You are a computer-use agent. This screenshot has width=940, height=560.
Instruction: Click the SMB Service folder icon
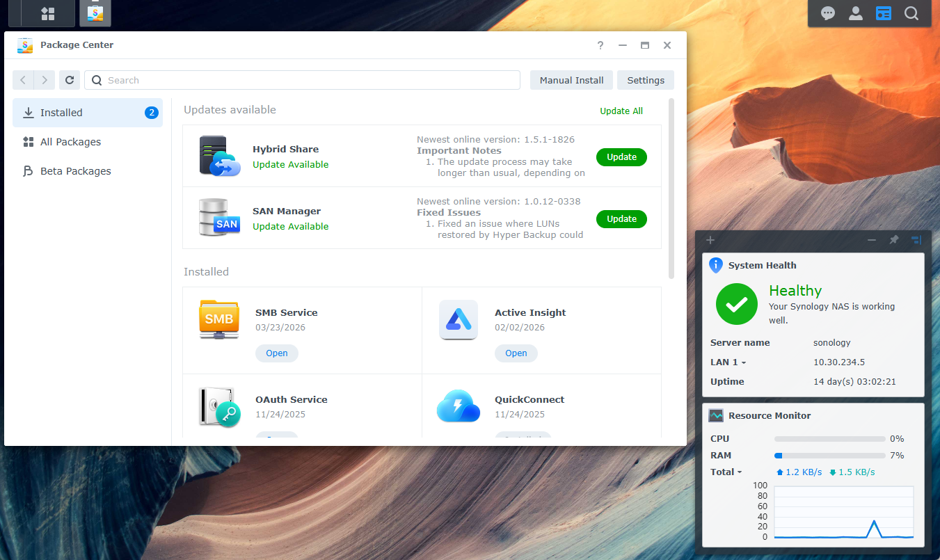[x=219, y=319]
